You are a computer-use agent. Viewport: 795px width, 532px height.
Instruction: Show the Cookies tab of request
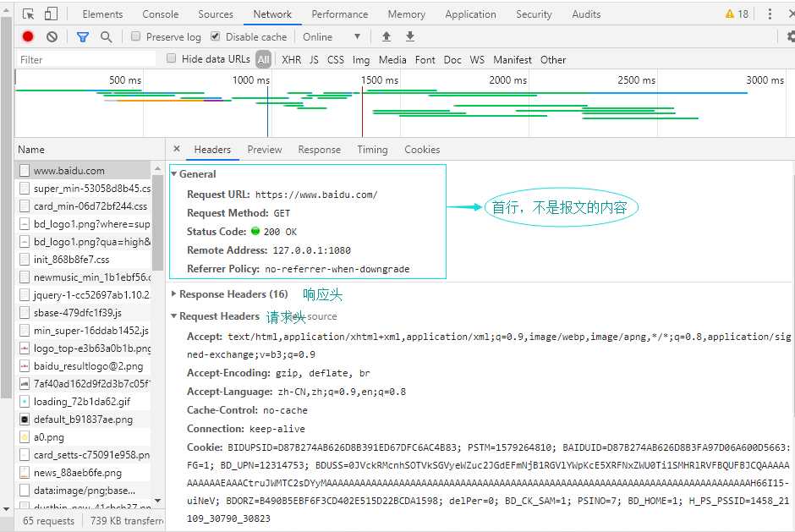click(422, 150)
